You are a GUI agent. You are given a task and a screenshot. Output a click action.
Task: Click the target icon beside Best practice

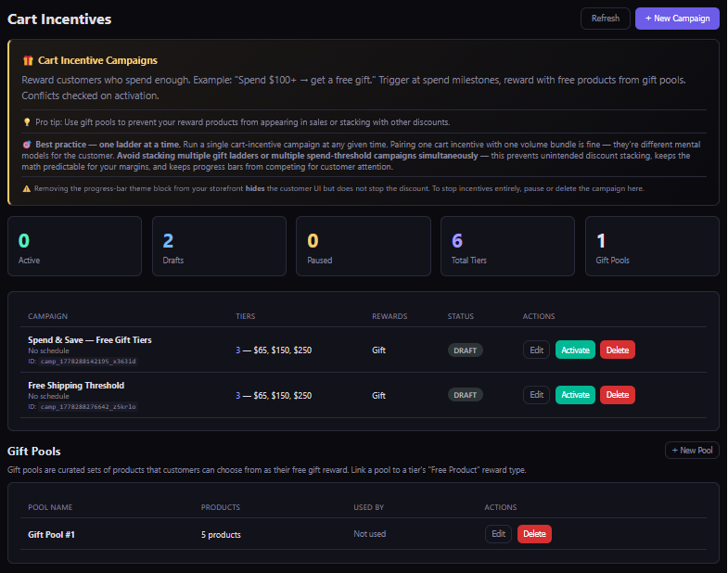pyautogui.click(x=27, y=145)
